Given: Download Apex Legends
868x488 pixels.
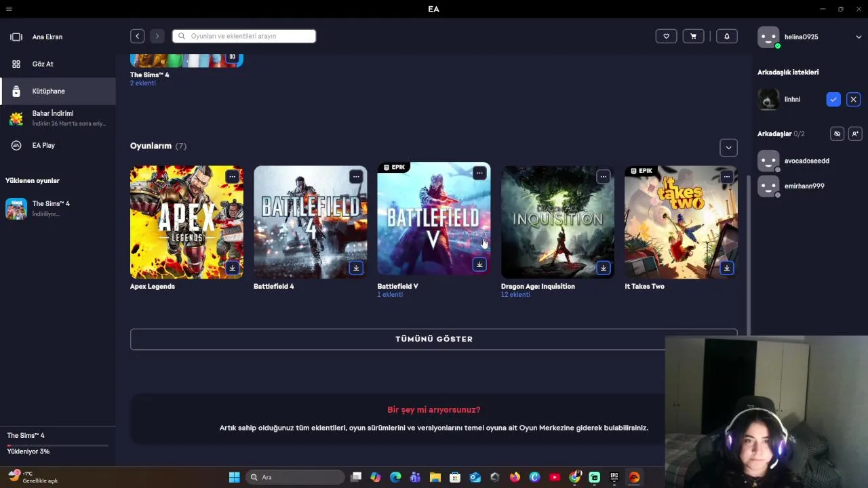Looking at the screenshot, I should 232,268.
